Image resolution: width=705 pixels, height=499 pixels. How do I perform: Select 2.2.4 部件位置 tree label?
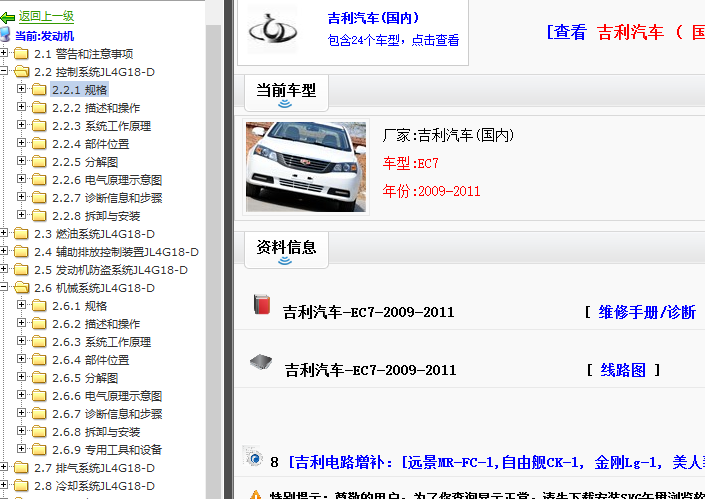coord(90,144)
